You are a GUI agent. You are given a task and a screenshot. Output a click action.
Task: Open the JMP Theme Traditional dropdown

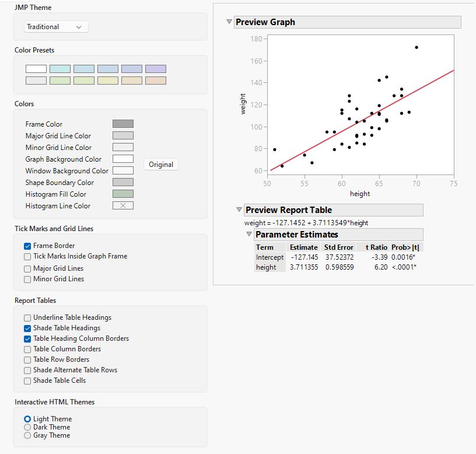56,27
